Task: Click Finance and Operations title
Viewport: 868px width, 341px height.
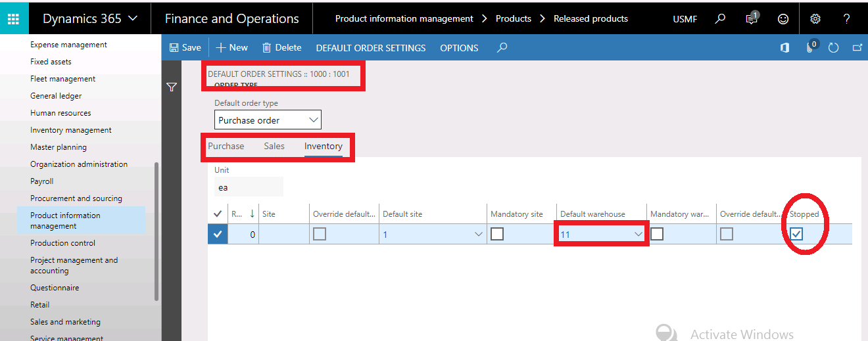Action: 231,18
